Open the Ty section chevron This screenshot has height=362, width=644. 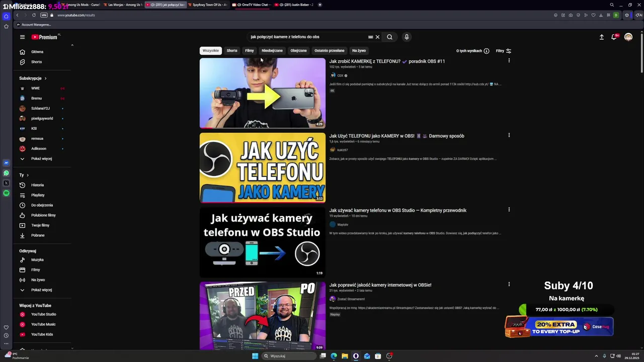point(27,175)
